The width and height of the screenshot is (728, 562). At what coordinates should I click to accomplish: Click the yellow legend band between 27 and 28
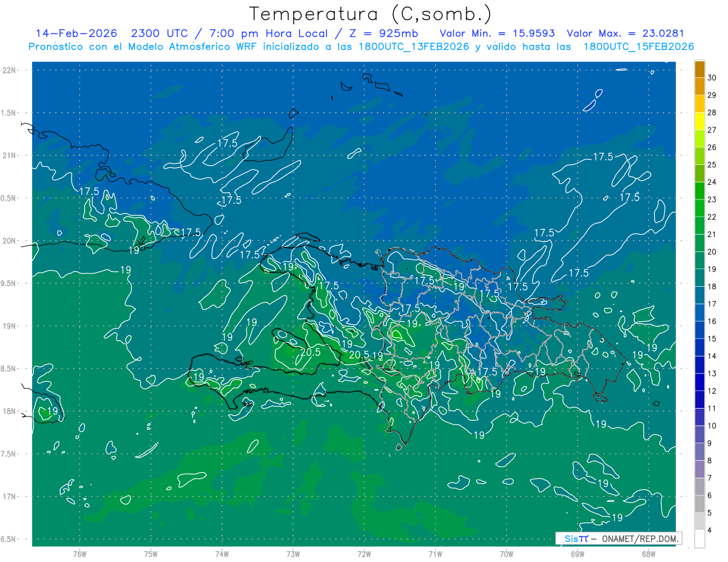click(x=699, y=121)
